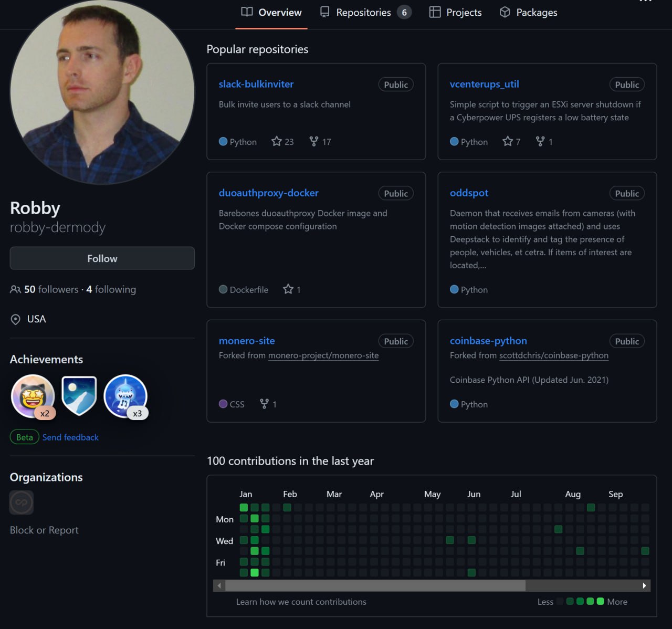Click the fork icon on vcenterups_util
Screen dimensions: 672x629
point(540,141)
